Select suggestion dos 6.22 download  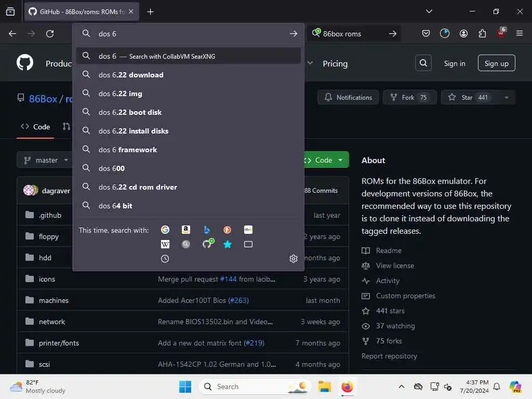(x=188, y=75)
